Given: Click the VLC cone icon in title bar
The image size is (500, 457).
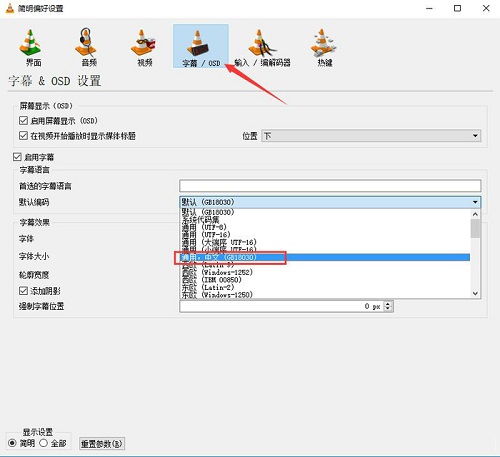Looking at the screenshot, I should tap(10, 8).
